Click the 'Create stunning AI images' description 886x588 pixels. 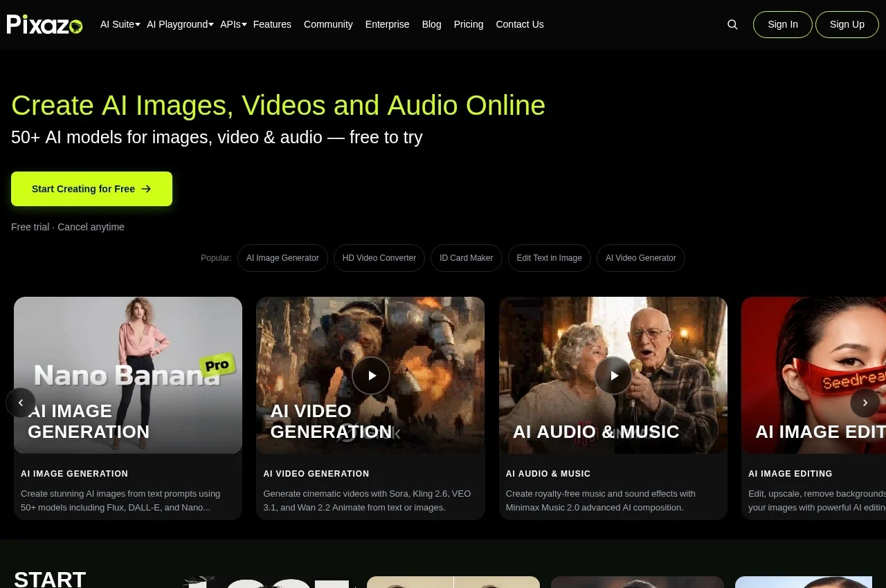(x=120, y=501)
